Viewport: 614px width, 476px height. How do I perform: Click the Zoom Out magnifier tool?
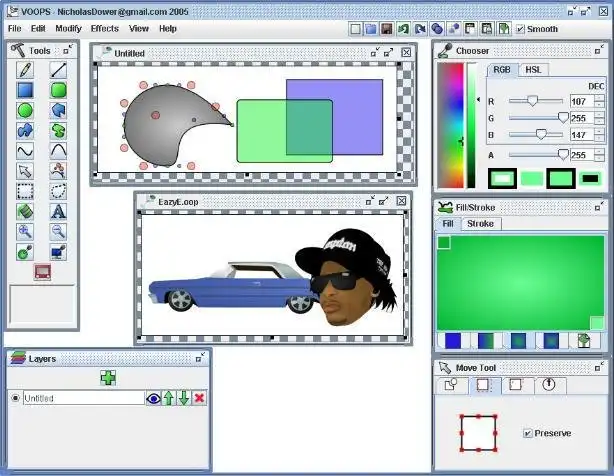point(58,232)
